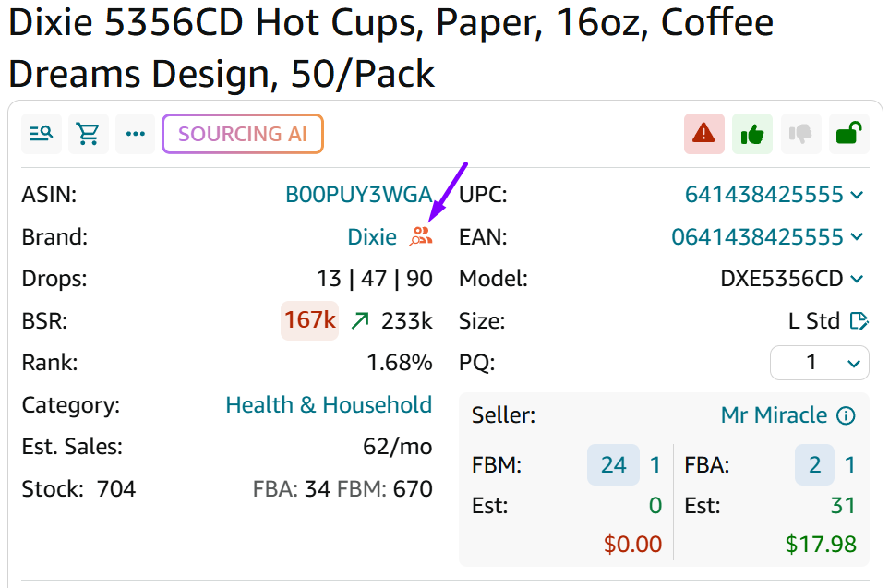Expand the Model DXE5356CD dropdown
Image resolution: width=889 pixels, height=588 pixels.
[857, 279]
